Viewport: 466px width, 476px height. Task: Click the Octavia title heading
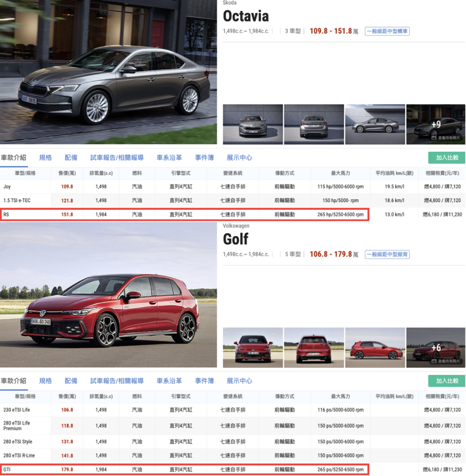246,16
